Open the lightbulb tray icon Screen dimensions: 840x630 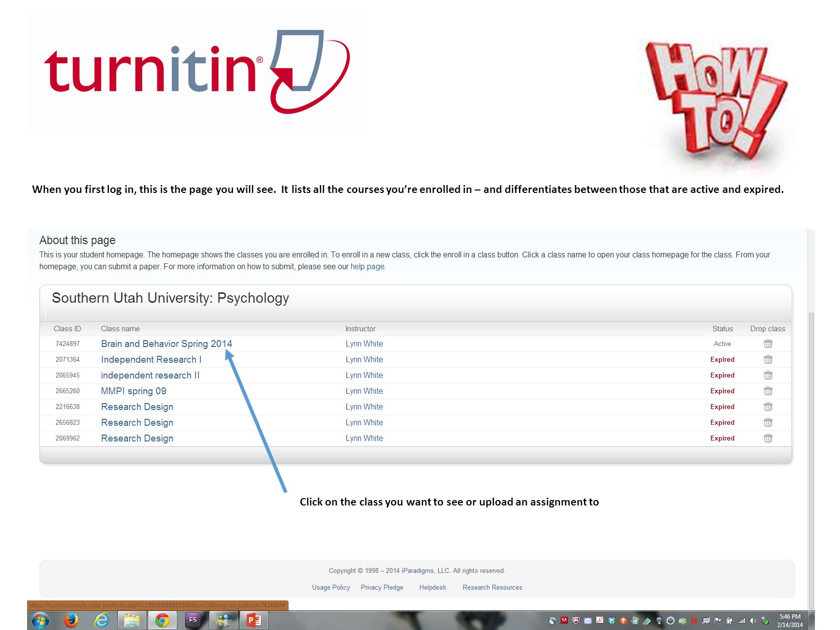click(x=659, y=621)
